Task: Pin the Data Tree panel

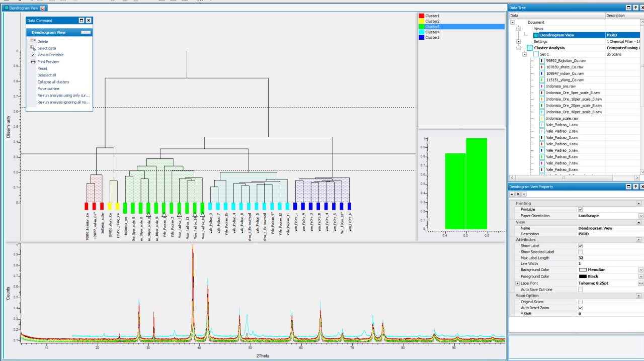Action: (x=635, y=8)
